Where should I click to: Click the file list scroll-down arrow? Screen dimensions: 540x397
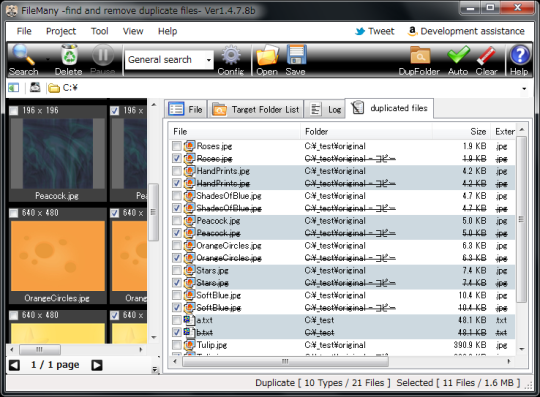point(522,349)
